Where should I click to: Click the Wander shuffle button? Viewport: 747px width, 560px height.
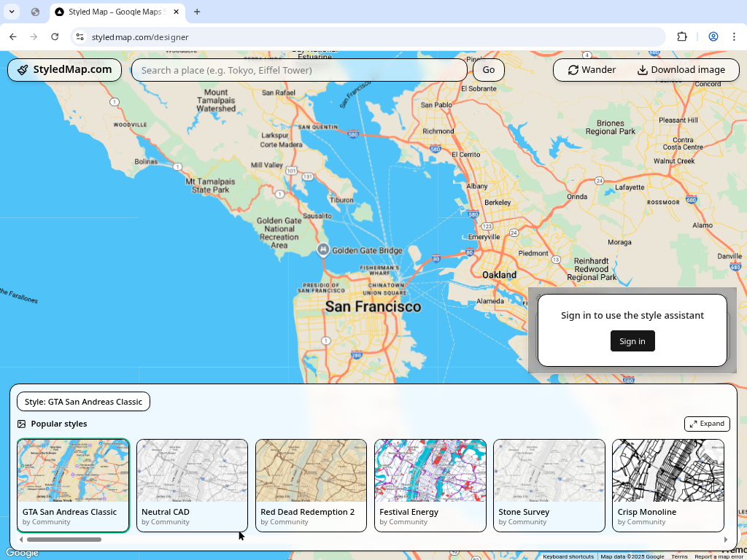point(592,70)
